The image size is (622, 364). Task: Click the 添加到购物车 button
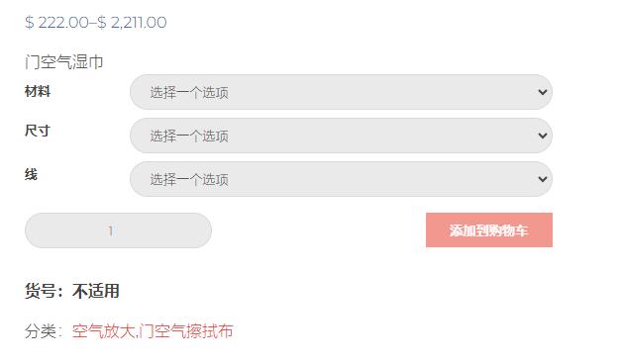tap(489, 230)
